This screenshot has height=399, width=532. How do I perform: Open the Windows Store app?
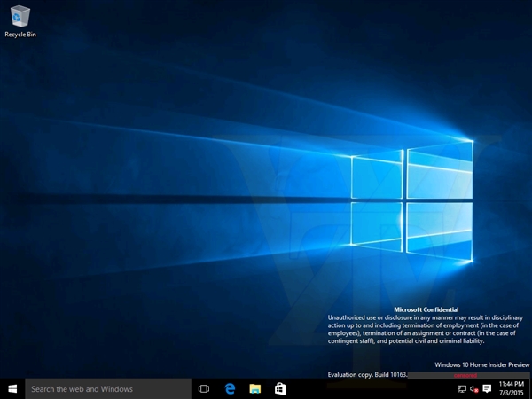[x=279, y=388]
